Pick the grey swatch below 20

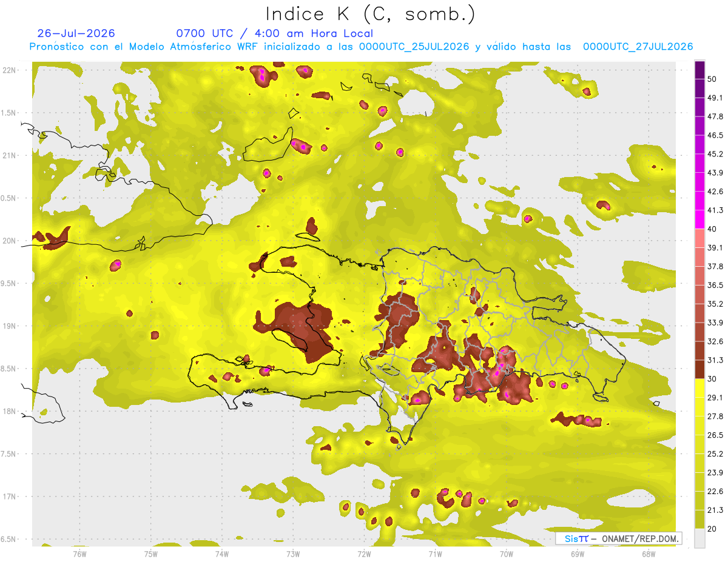click(x=699, y=538)
